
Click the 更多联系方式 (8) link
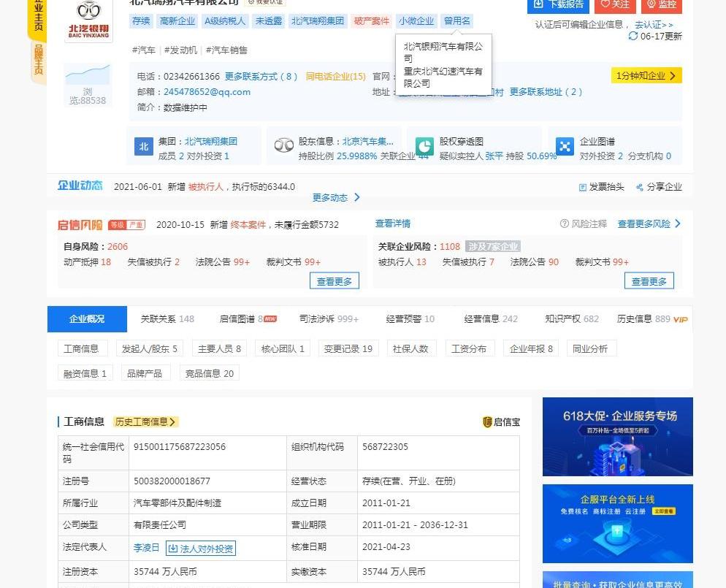point(261,77)
